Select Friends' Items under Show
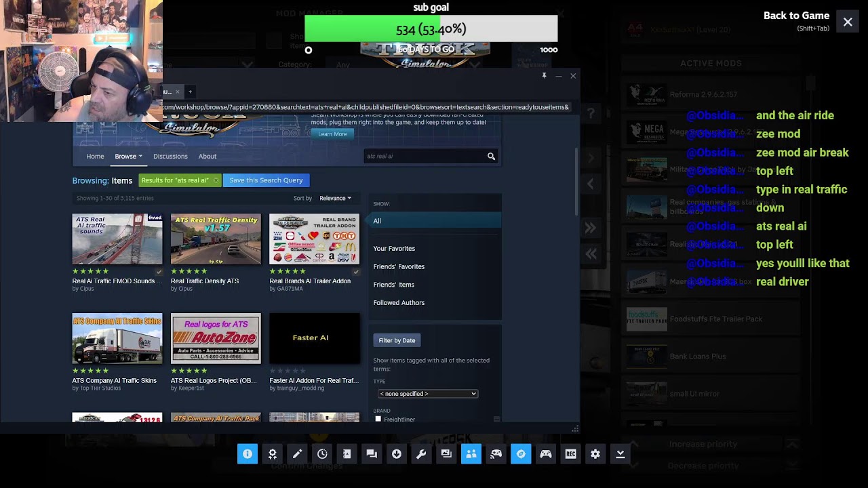Screen dimensions: 868x488 coord(393,285)
